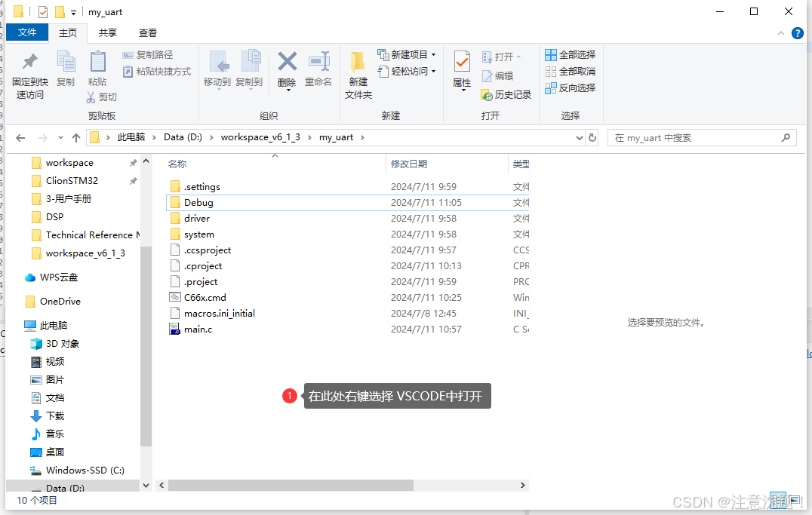Image resolution: width=812 pixels, height=515 pixels.
Task: Switch to the 查看 ribbon tab
Action: (147, 32)
